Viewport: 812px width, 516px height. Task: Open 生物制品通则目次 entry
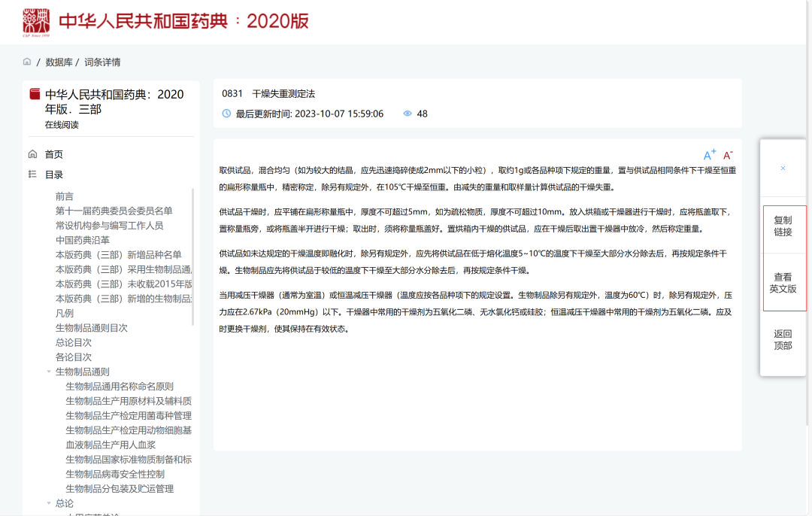point(92,328)
